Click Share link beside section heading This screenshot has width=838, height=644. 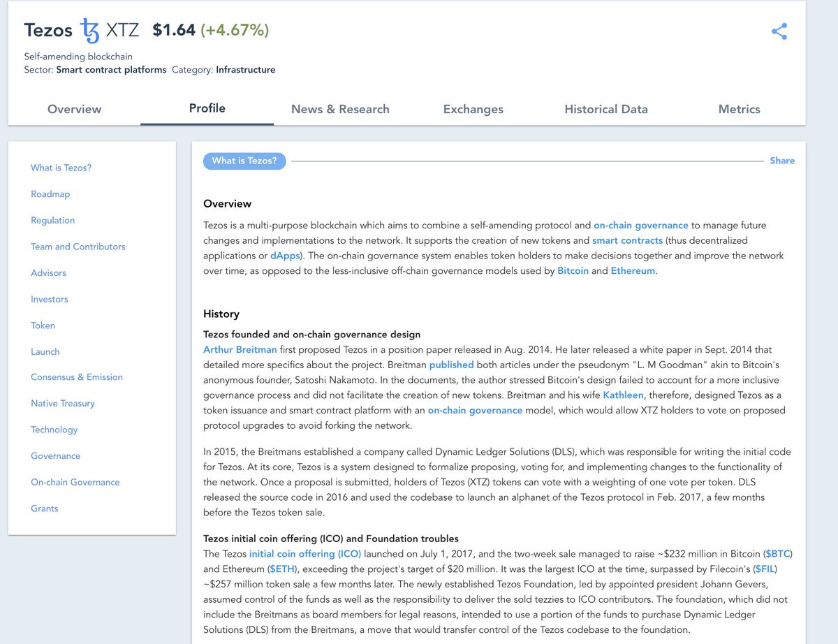[782, 161]
